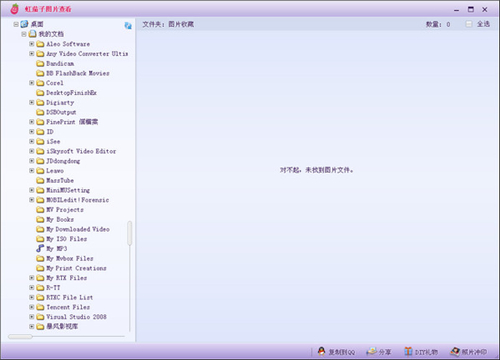The width and height of the screenshot is (500, 360).
Task: Select the My MP3 music folder icon
Action: click(40, 248)
